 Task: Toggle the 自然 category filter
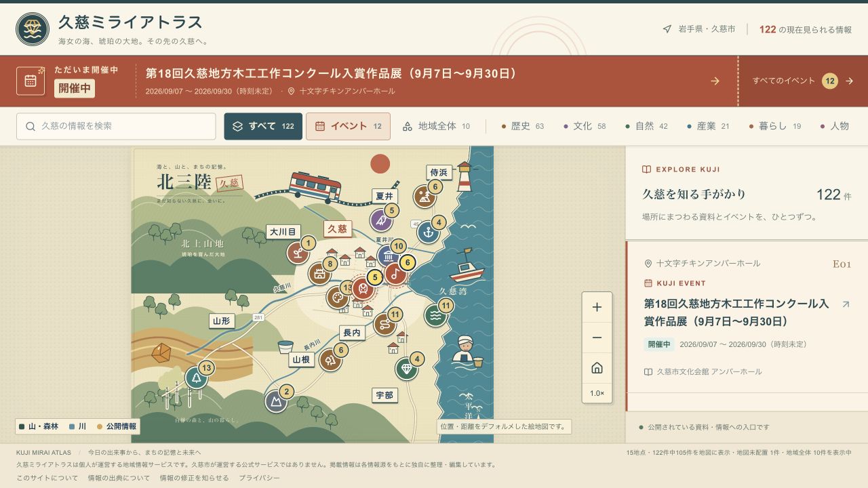[x=646, y=126]
